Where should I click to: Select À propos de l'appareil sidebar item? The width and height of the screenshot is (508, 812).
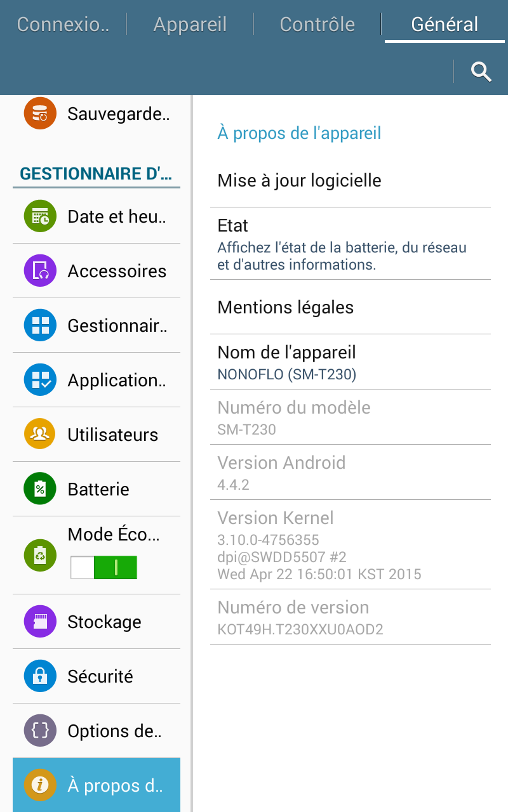click(x=97, y=785)
